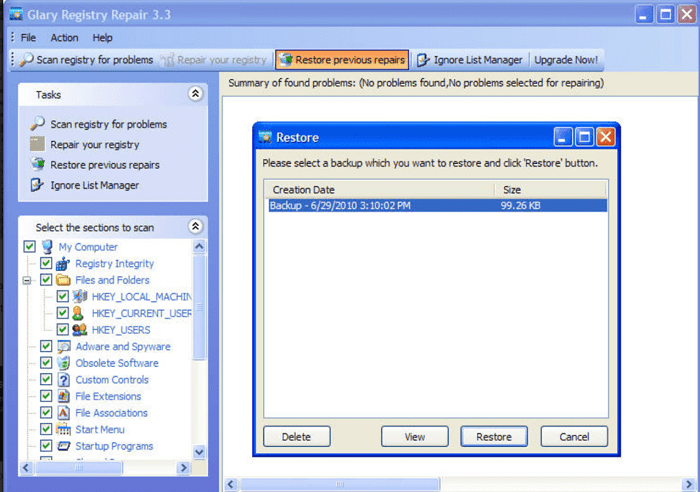Select 'Repair your registry' link in Tasks
Image resolution: width=700 pixels, height=492 pixels.
coord(95,145)
